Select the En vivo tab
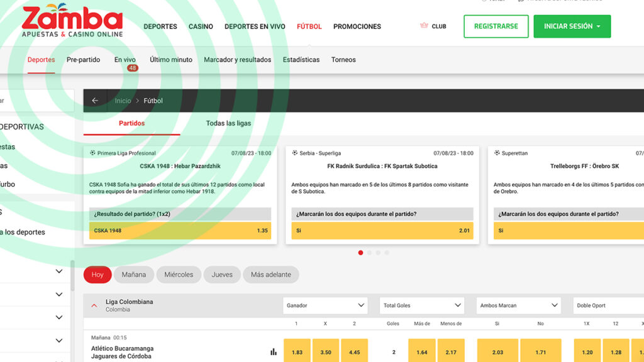The image size is (644, 362). (x=125, y=60)
